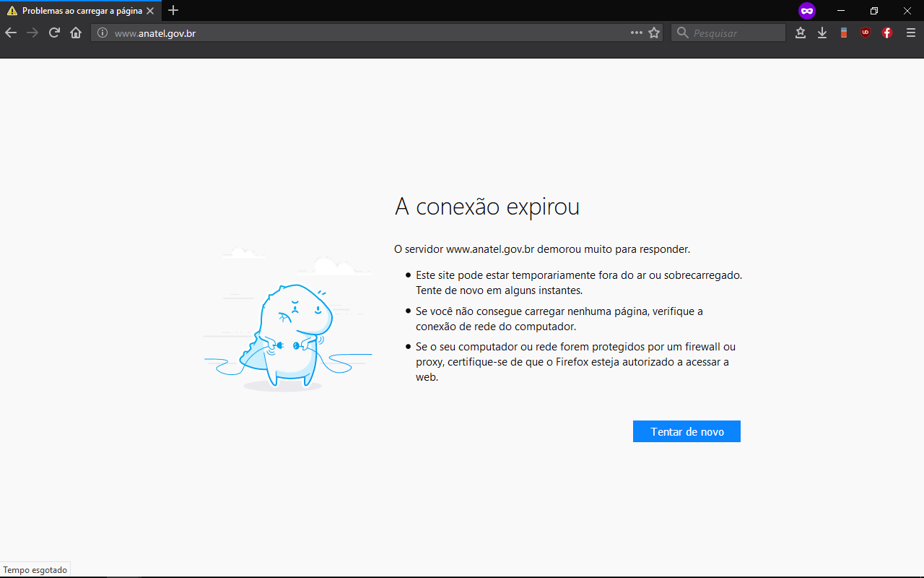Click the bullet text starting "Este site pode estar"
The image size is (924, 578).
click(x=579, y=282)
